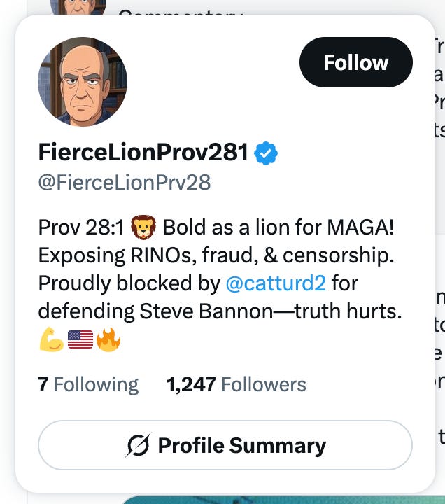Viewport: 445px width, 504px height.
Task: Click the partially hidden avatar above the card
Action: click(x=78, y=7)
